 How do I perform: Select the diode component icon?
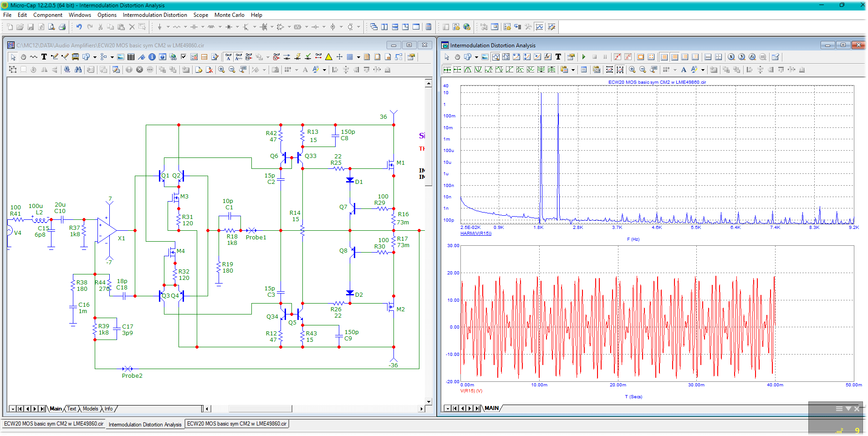[x=229, y=27]
